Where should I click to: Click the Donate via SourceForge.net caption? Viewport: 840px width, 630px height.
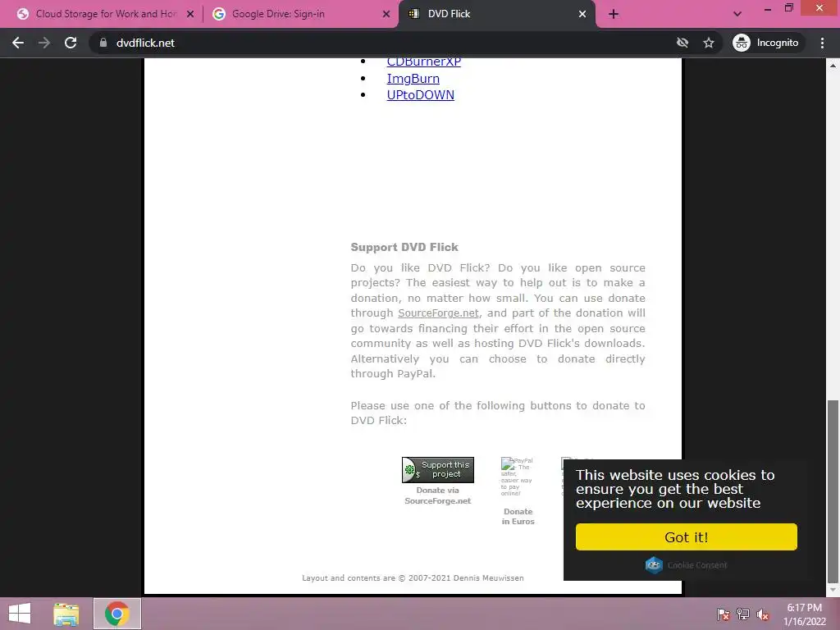(x=438, y=495)
